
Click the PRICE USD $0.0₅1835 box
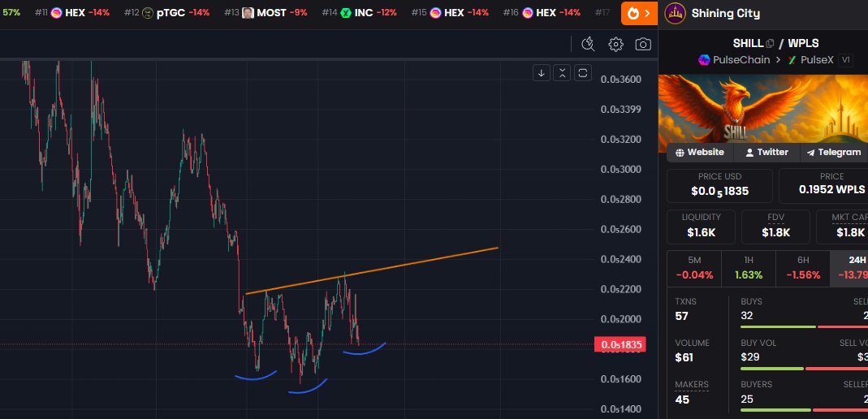(x=719, y=185)
